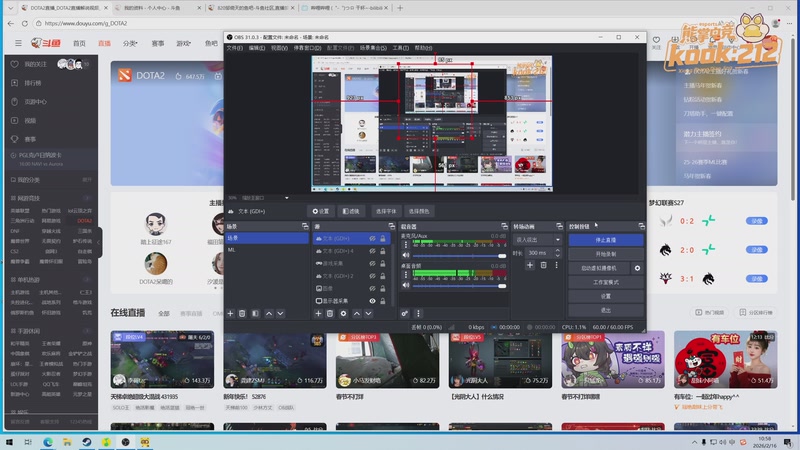Click 开始录制 to start recording

point(606,254)
